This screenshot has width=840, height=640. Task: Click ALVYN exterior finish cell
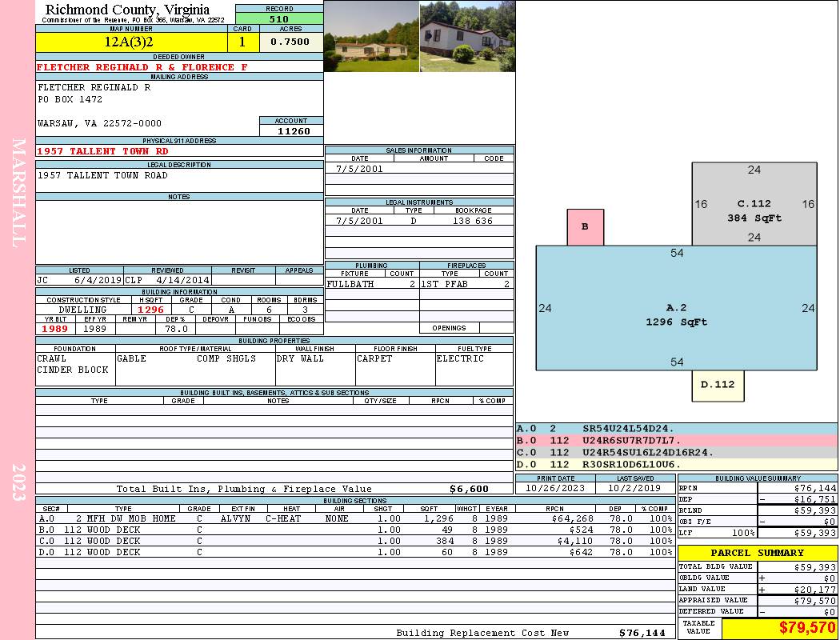pyautogui.click(x=238, y=518)
